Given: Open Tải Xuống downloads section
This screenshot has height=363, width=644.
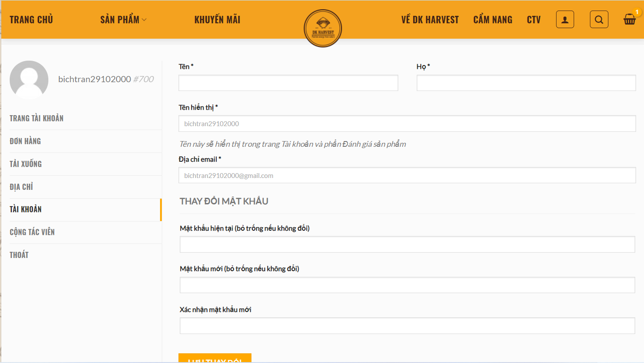Looking at the screenshot, I should (25, 164).
